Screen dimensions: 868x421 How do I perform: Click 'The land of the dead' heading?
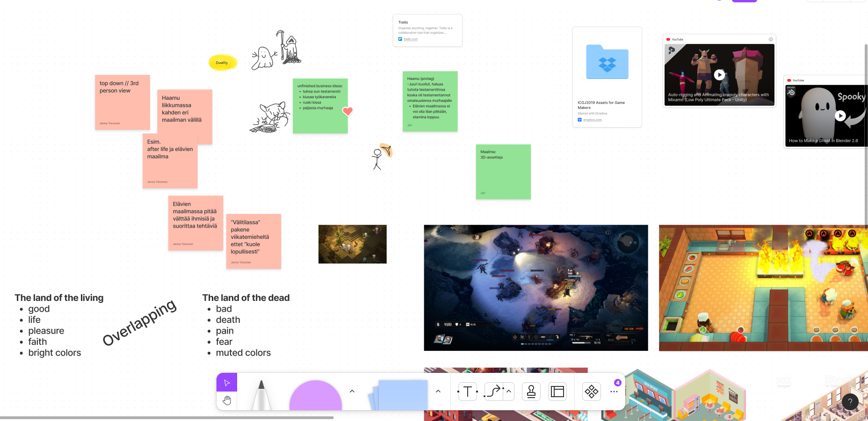[246, 298]
